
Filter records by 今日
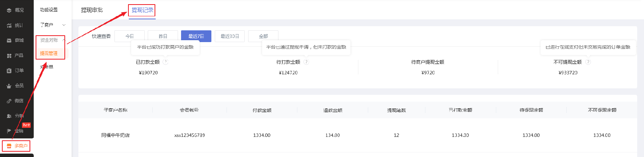[x=130, y=36]
